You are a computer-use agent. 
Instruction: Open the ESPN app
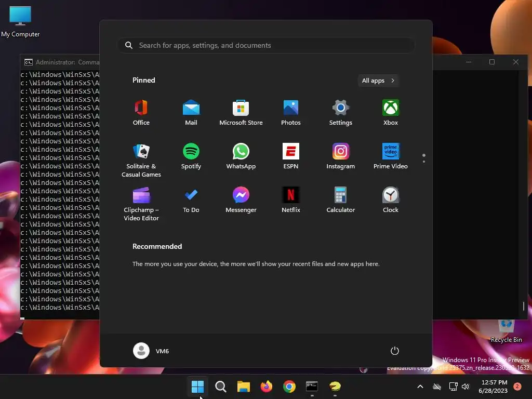pos(291,156)
